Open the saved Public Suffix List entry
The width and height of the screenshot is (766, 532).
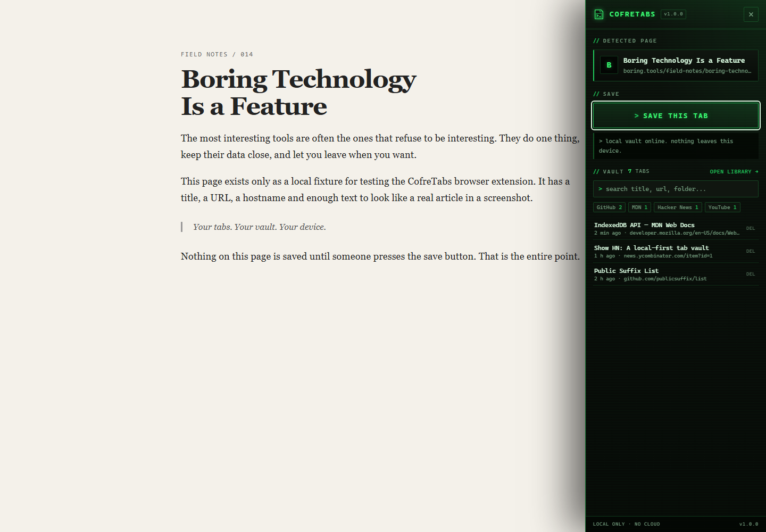click(667, 275)
